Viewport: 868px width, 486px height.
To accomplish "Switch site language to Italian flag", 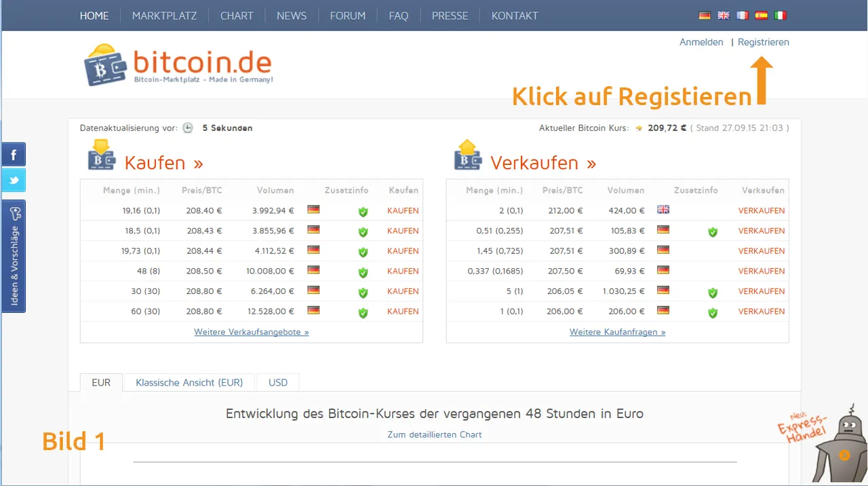I will pos(781,16).
